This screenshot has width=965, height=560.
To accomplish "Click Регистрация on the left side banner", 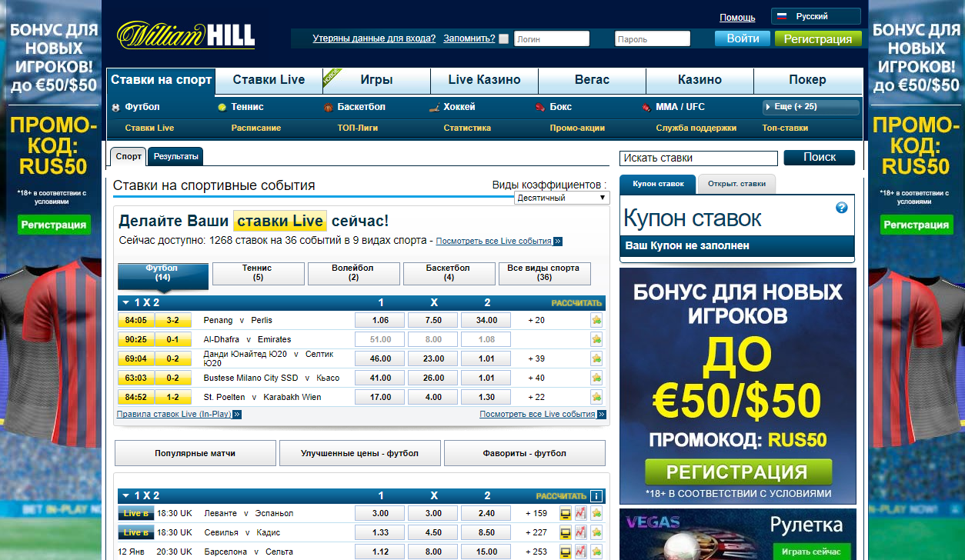I will (x=54, y=225).
